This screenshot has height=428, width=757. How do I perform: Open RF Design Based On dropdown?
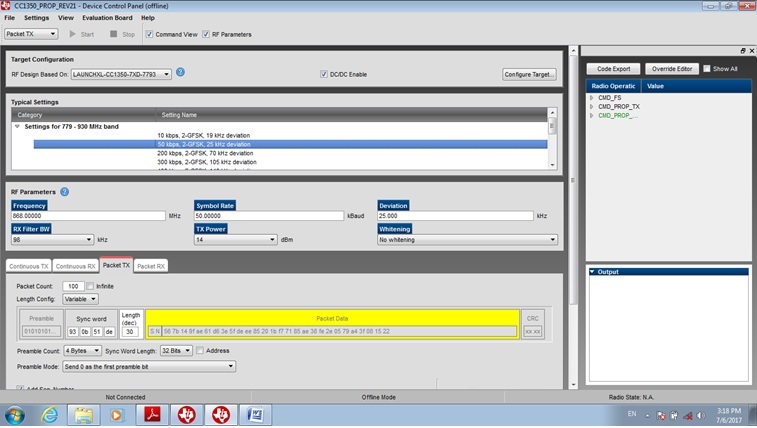(x=121, y=74)
